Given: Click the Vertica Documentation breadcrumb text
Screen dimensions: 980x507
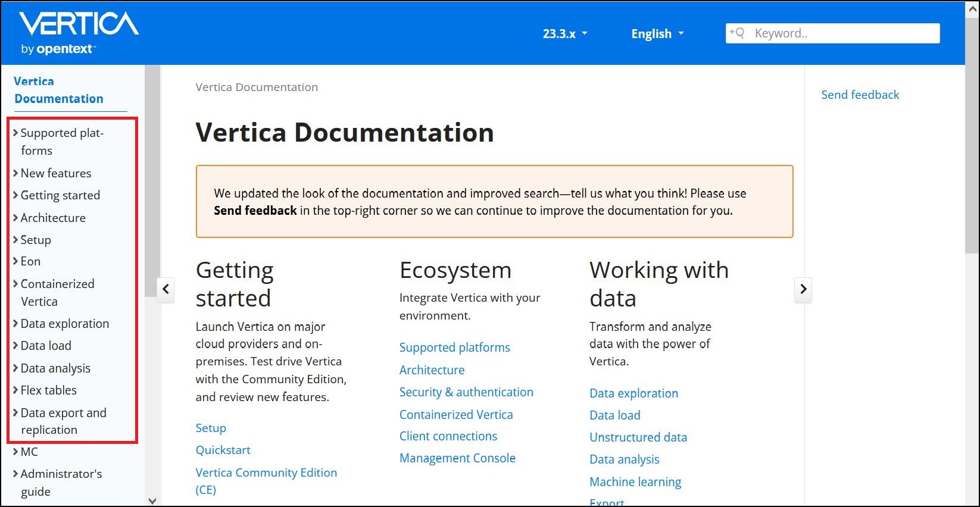Looking at the screenshot, I should coord(257,87).
